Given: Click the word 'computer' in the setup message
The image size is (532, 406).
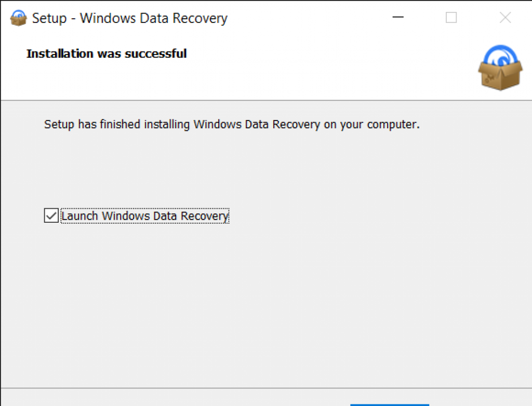Looking at the screenshot, I should [x=392, y=125].
